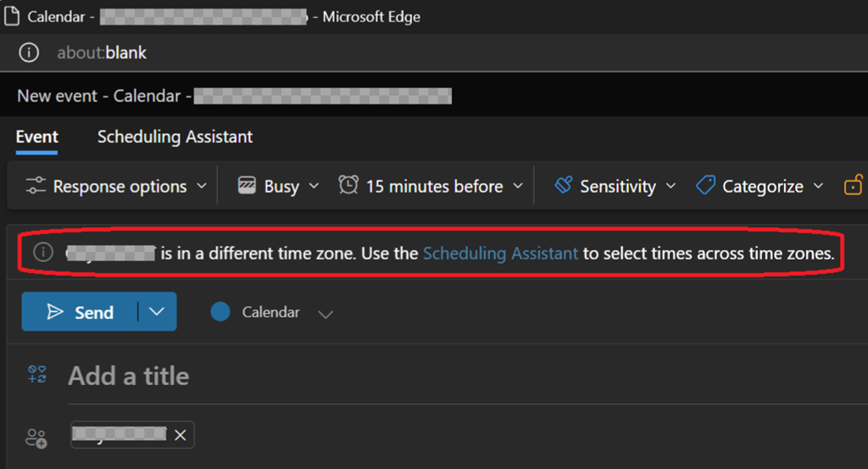Click the Categorize tag icon
This screenshot has height=469, width=868.
click(x=705, y=186)
